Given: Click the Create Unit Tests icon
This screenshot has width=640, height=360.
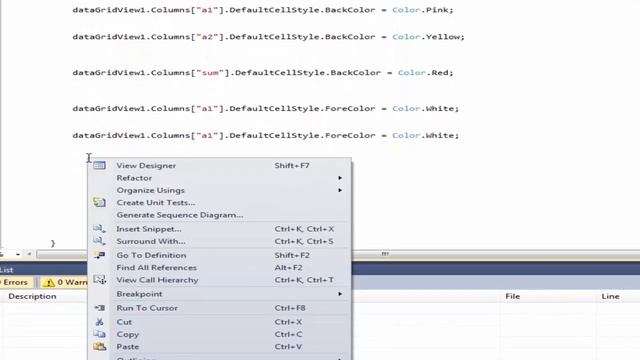Looking at the screenshot, I should pyautogui.click(x=99, y=202).
